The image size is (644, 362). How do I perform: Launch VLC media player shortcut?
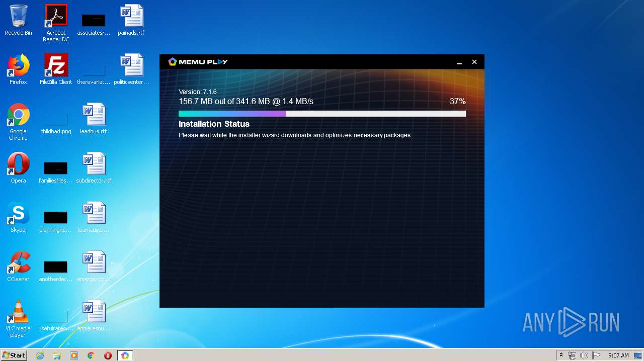point(18,319)
